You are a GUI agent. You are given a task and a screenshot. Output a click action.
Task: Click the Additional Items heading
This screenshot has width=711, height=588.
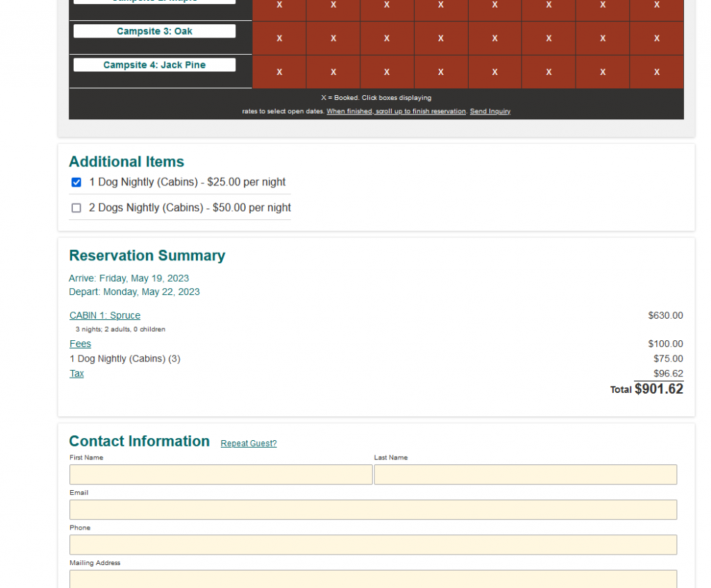(126, 162)
